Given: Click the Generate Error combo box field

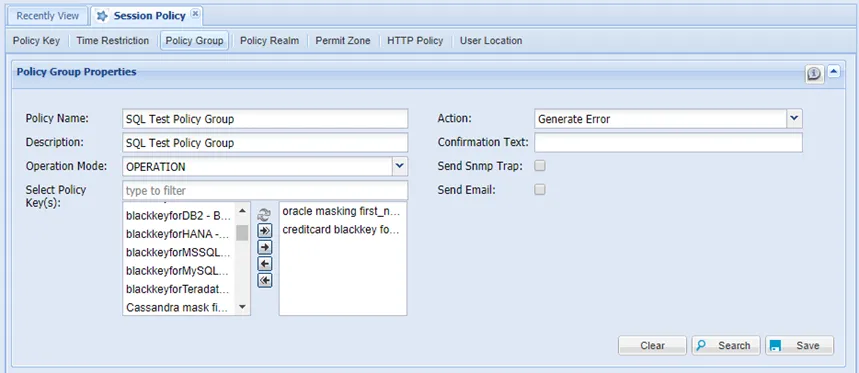Looking at the screenshot, I should click(661, 118).
